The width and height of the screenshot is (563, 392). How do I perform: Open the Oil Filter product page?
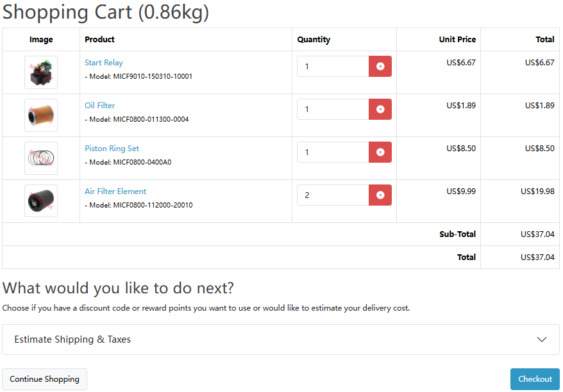99,105
